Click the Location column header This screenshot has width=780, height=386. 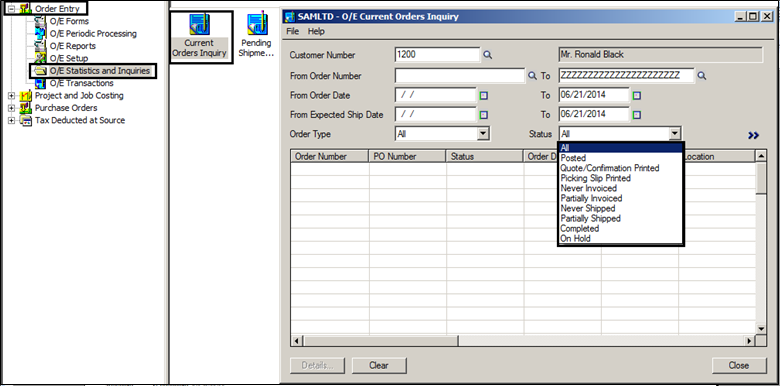(719, 156)
